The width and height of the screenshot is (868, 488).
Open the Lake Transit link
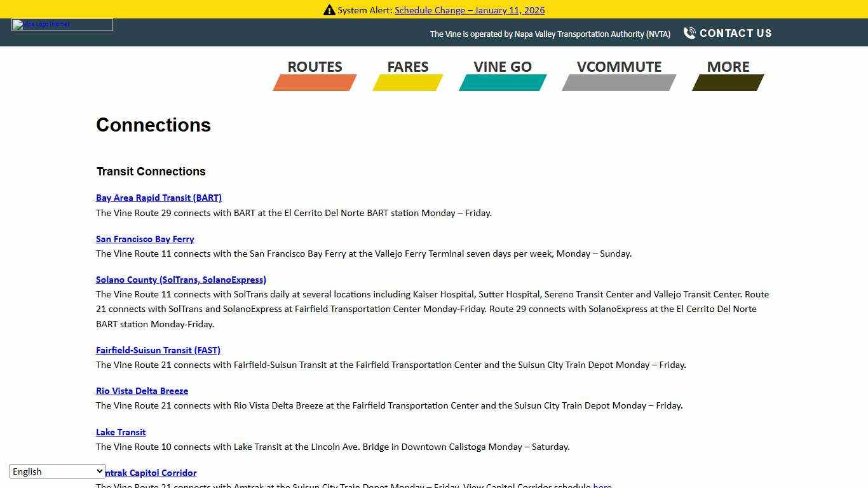point(121,432)
